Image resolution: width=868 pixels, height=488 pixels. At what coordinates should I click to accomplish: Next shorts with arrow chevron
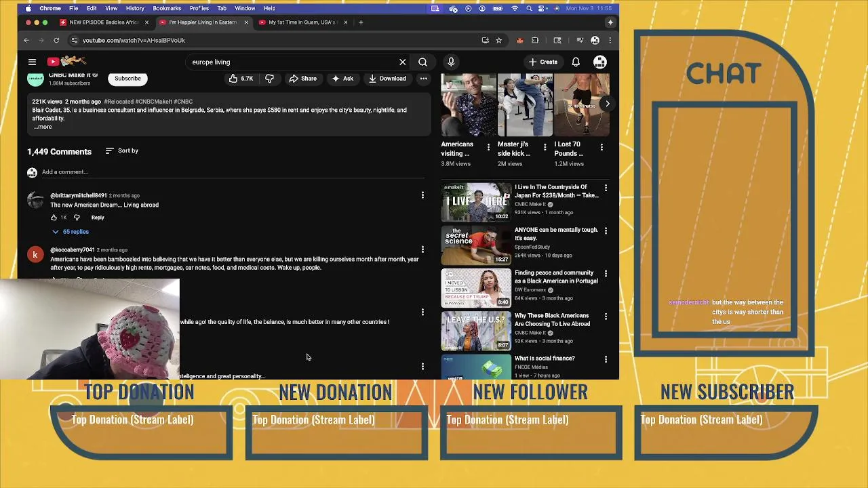click(608, 104)
